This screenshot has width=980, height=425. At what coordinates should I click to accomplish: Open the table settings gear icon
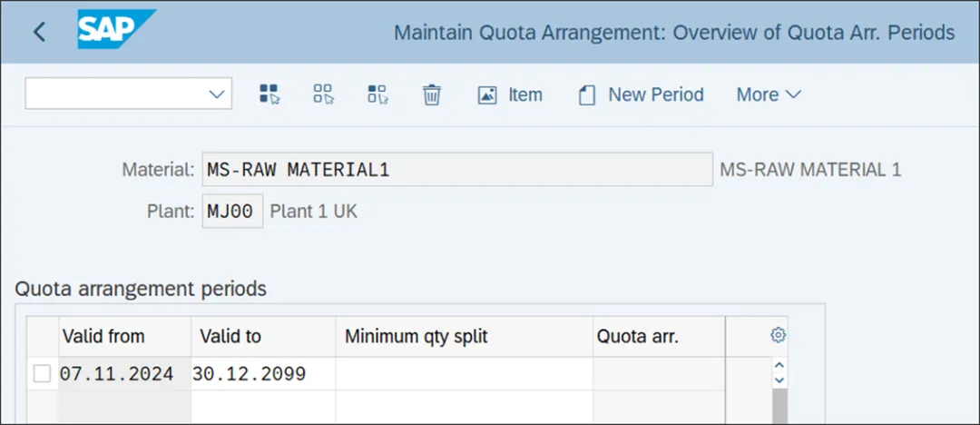pyautogui.click(x=778, y=335)
